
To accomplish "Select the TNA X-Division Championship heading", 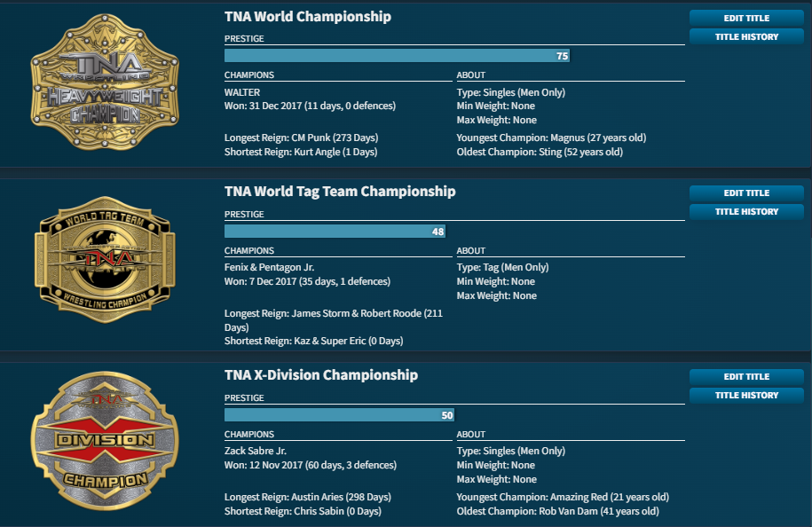I will pos(321,375).
